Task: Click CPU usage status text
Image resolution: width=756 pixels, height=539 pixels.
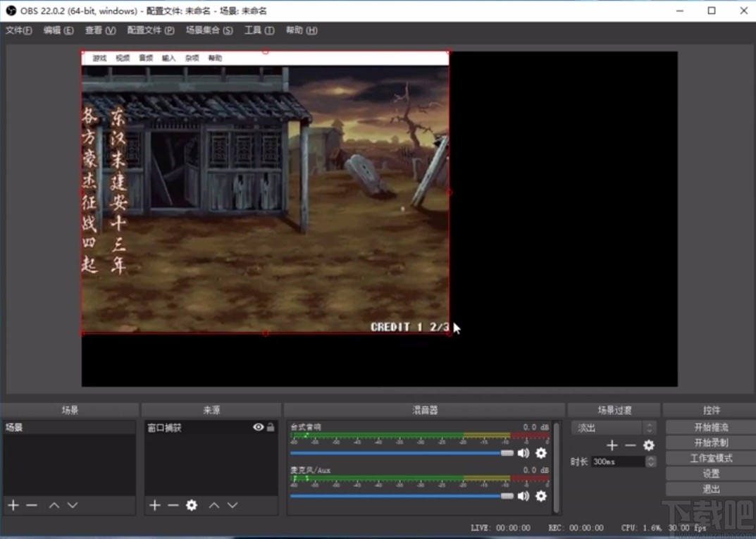Action: click(641, 528)
